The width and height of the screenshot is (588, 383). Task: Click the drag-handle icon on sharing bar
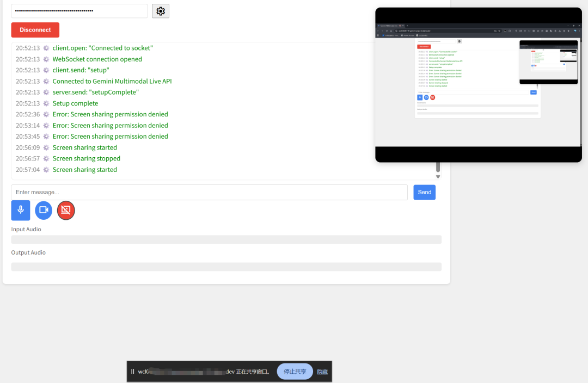[132, 372]
